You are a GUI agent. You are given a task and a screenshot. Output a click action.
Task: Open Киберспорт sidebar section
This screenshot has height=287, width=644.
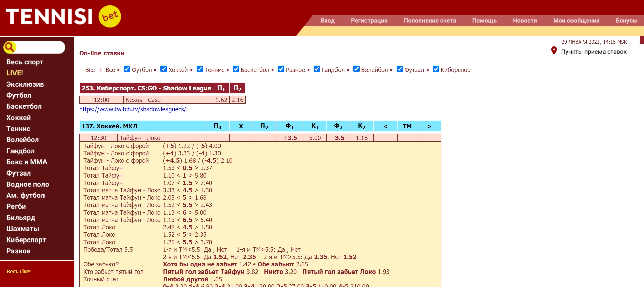coord(26,240)
